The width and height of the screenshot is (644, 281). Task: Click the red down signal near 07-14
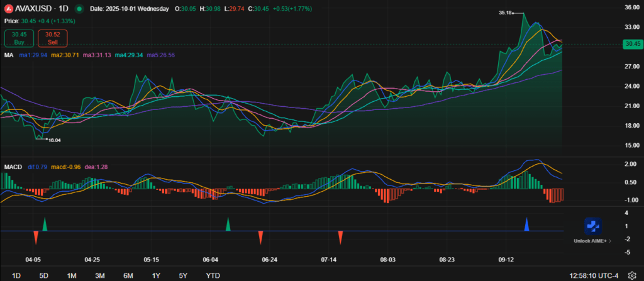340,237
